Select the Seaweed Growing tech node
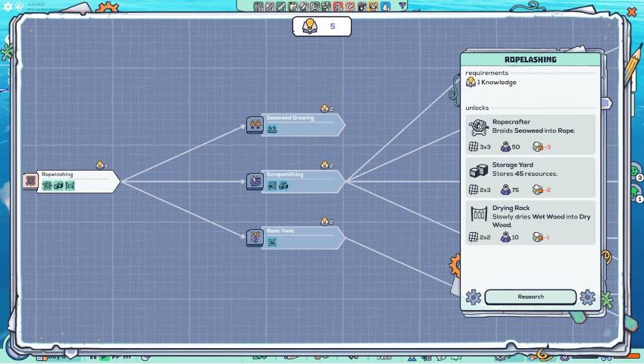The image size is (644, 364). coord(303,124)
